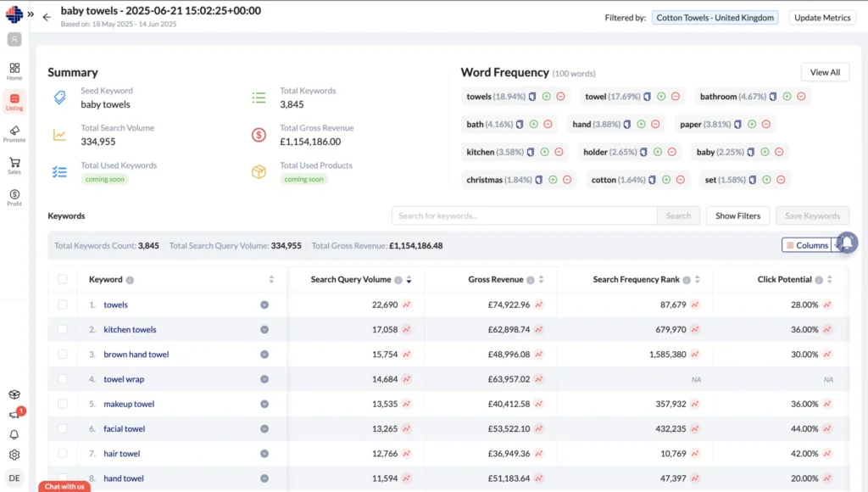
Task: Go back using the left arrow
Action: (x=47, y=17)
